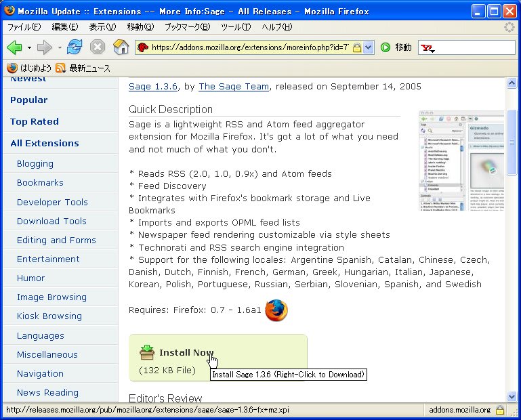This screenshot has height=420, width=521.
Task: Open the Back history dropdown arrow
Action: tap(29, 48)
